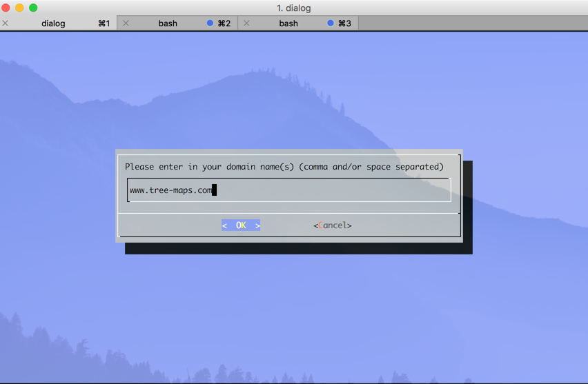Screen dimensions: 588x384
Task: Click the red close window button
Action: 6,8
